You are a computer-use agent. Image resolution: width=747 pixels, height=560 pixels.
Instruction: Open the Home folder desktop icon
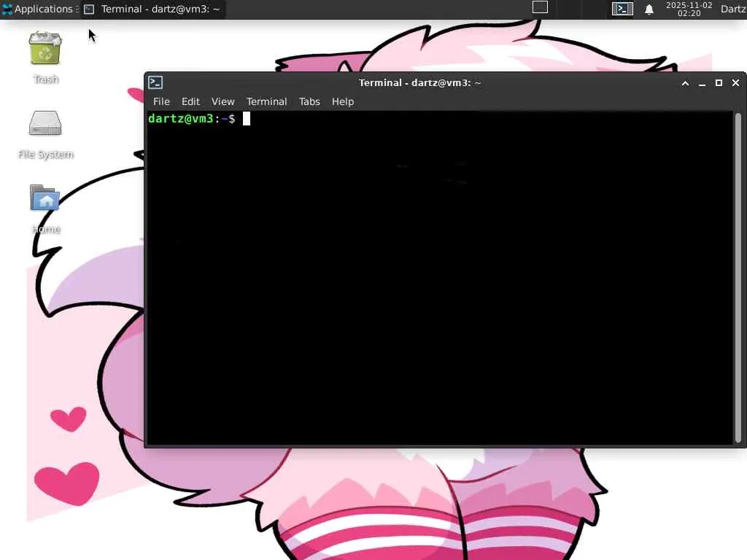(44, 198)
